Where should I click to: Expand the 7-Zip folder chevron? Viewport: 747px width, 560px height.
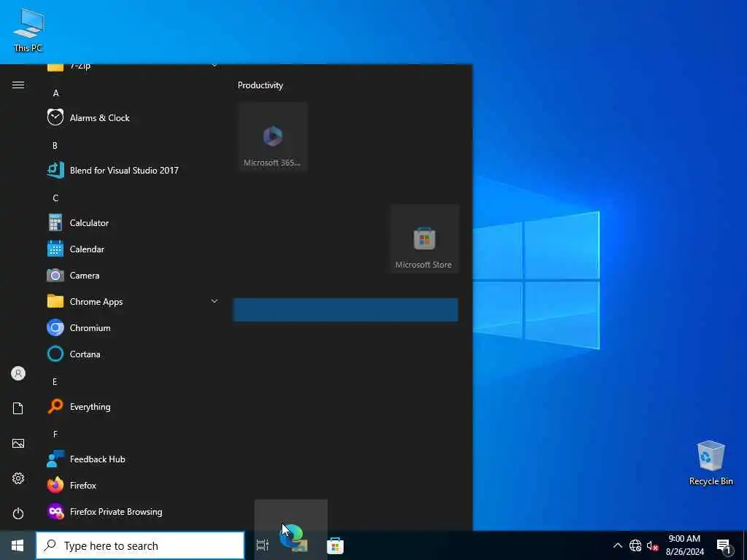214,66
